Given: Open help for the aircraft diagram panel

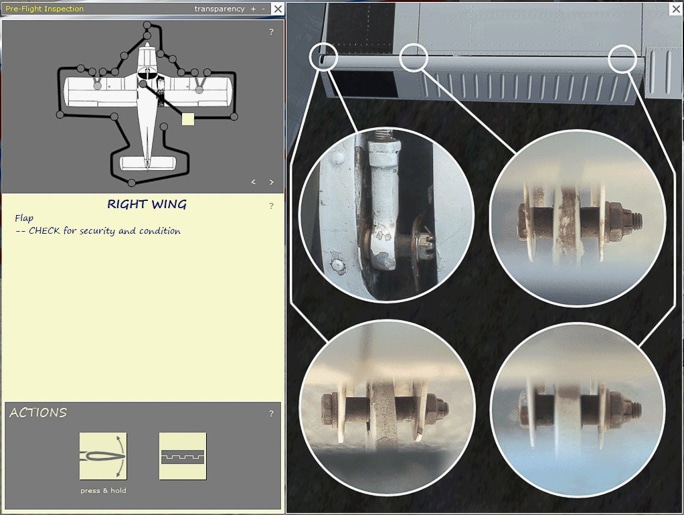Looking at the screenshot, I should click(x=271, y=32).
